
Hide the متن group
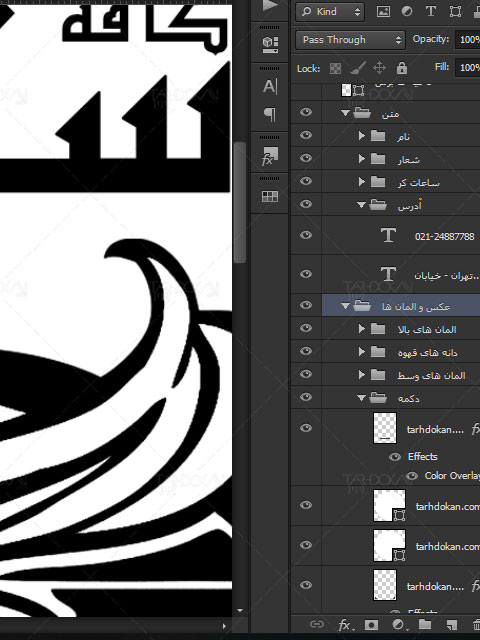306,112
